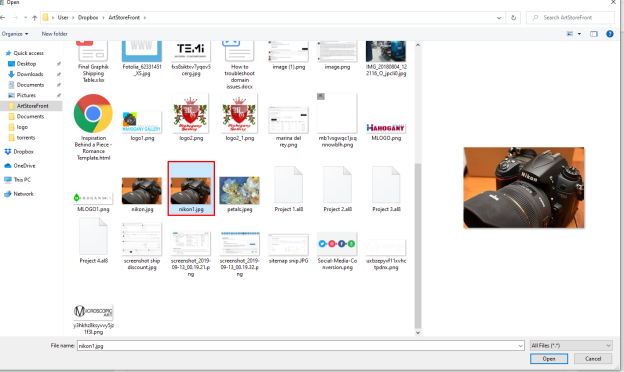The height and width of the screenshot is (372, 624).
Task: Click the Open button
Action: (x=549, y=359)
